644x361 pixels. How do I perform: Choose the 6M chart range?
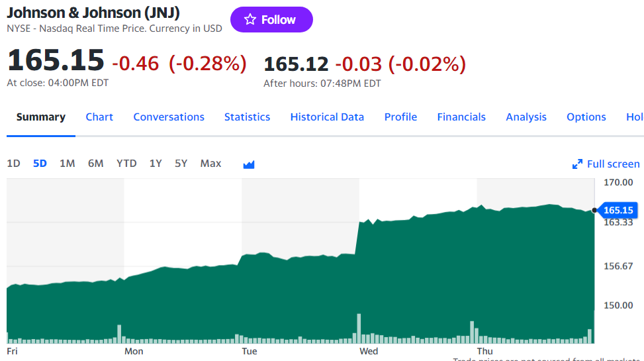tap(96, 164)
